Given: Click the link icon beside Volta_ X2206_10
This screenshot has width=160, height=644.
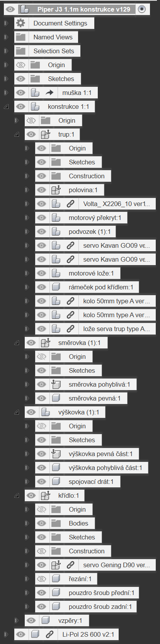Looking at the screenshot, I should (70, 204).
